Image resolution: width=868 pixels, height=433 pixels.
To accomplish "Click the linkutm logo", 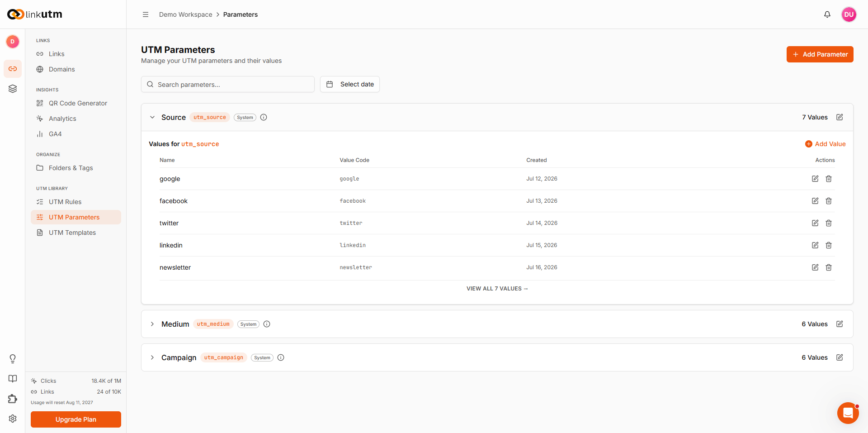I will 35,14.
